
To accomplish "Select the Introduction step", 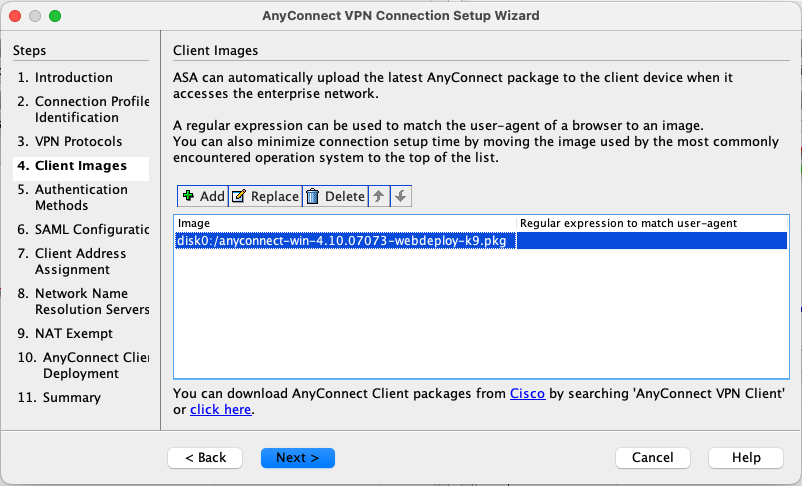I will (73, 77).
